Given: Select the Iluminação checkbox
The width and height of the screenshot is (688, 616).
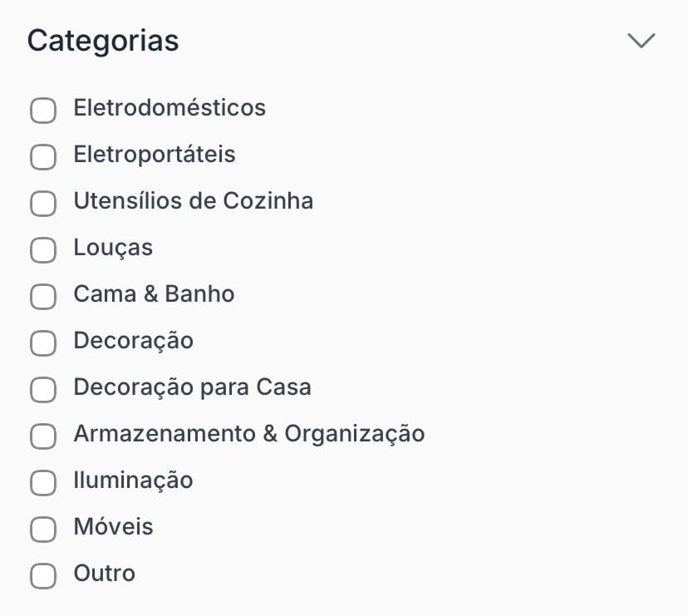Looking at the screenshot, I should pyautogui.click(x=43, y=482).
